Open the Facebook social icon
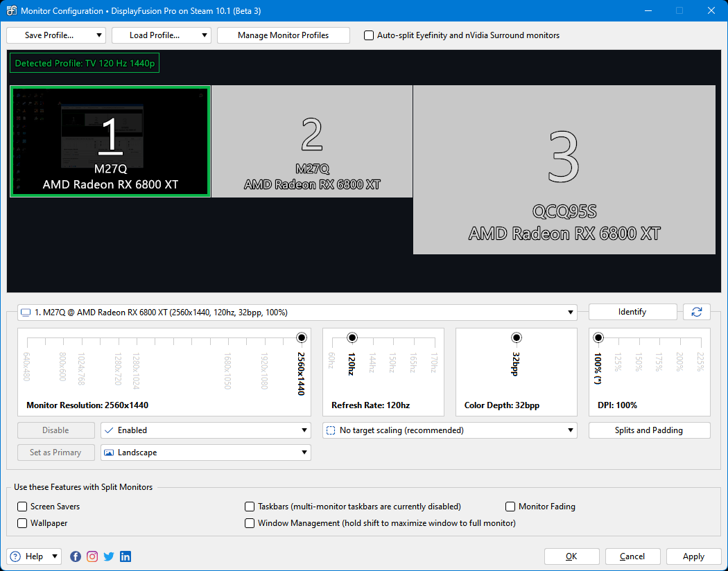This screenshot has height=571, width=728. point(76,556)
